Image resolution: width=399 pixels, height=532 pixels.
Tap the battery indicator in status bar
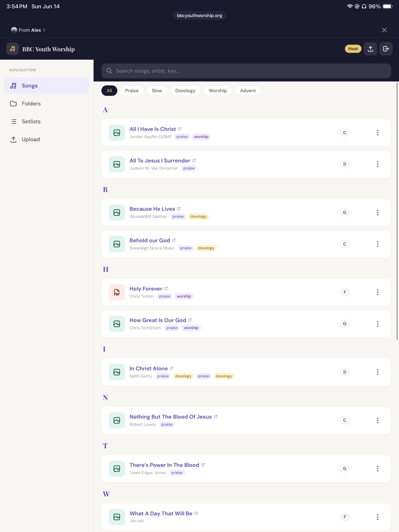[x=387, y=6]
